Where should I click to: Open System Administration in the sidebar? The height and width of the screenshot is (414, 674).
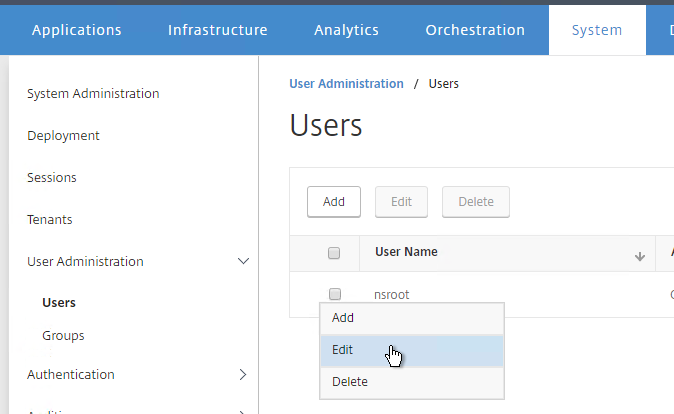click(x=93, y=94)
